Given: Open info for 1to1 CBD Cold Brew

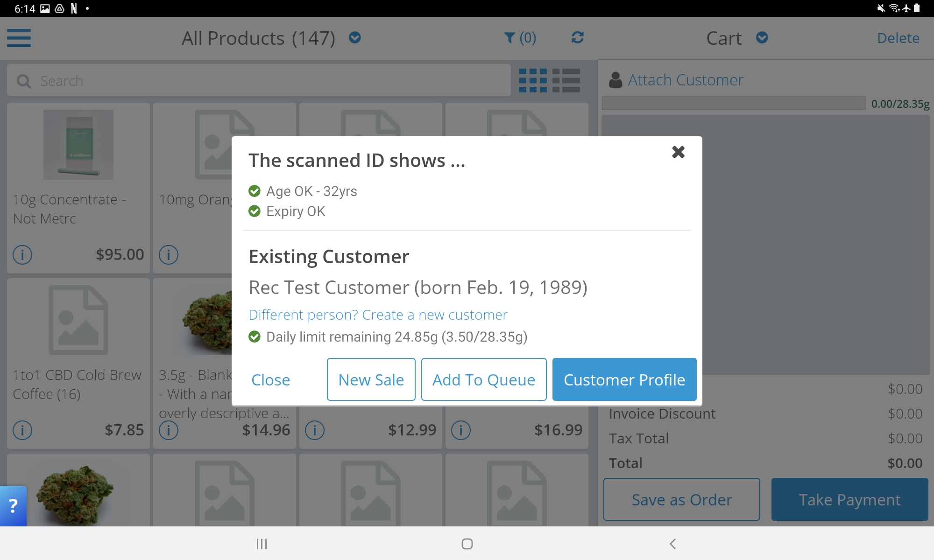Looking at the screenshot, I should (x=22, y=430).
